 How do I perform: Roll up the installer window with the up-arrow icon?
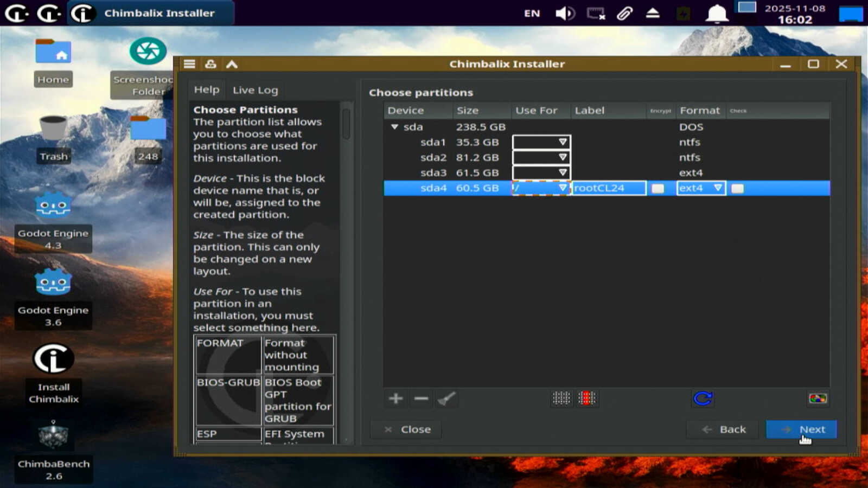pyautogui.click(x=232, y=64)
